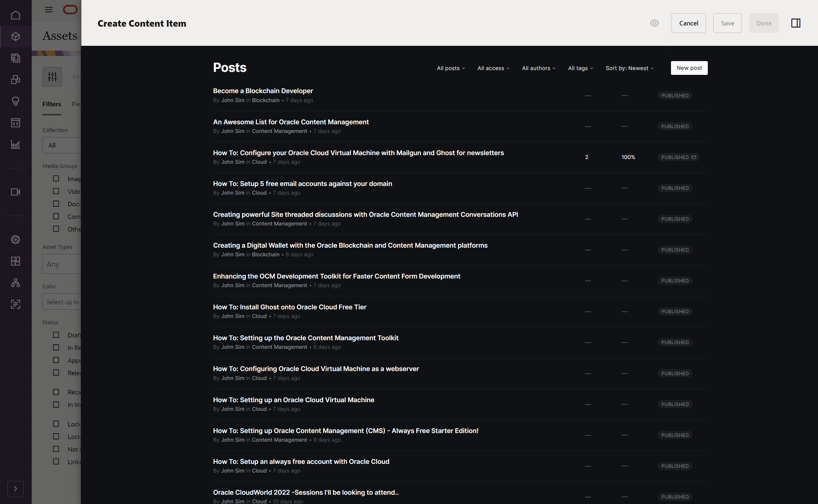Open post about Conversations API threaded discussions

tap(366, 214)
